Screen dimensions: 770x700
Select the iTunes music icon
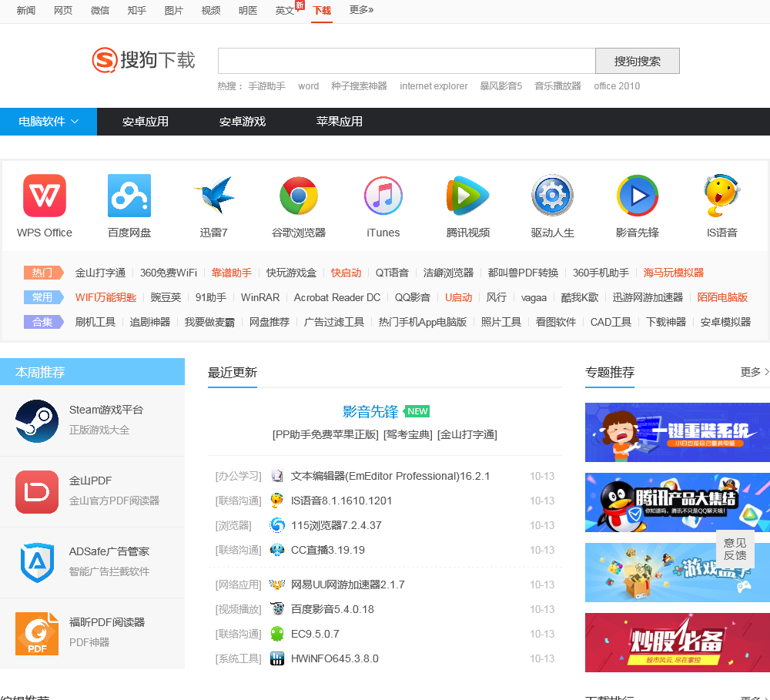383,196
